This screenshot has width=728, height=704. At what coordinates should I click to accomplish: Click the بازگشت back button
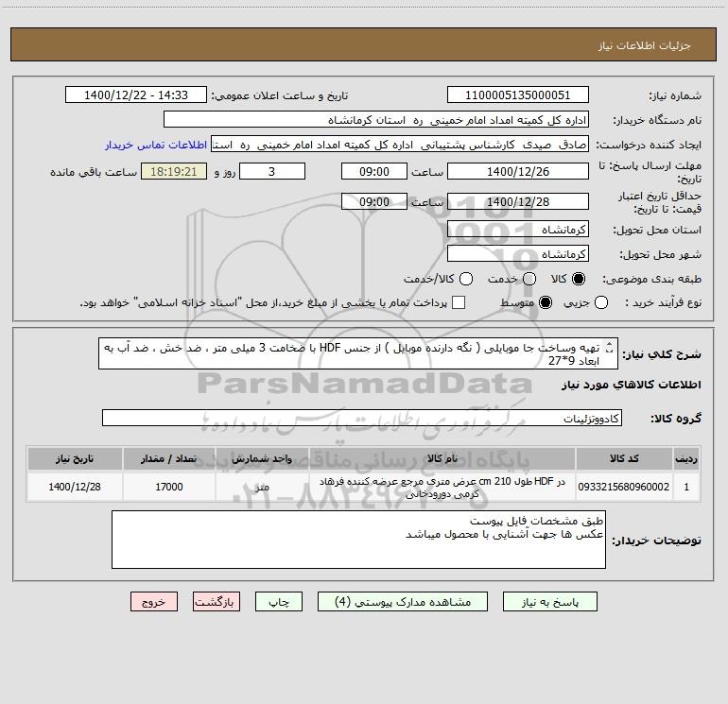click(x=217, y=602)
